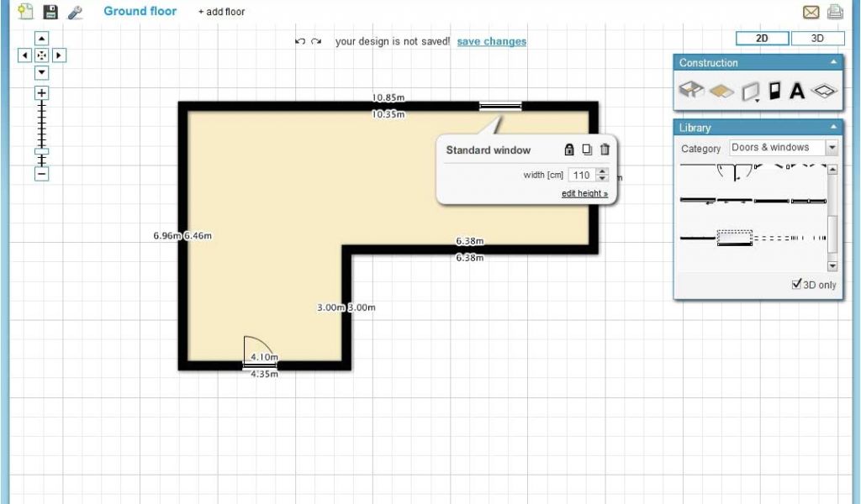Toggle the '3D only' checkbox

797,285
